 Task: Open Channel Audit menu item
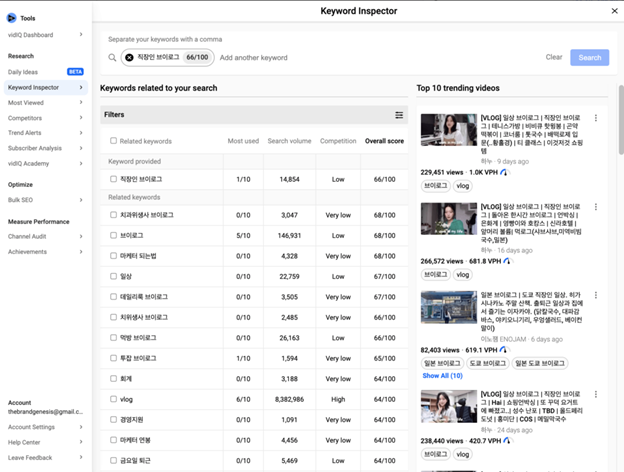pyautogui.click(x=27, y=236)
